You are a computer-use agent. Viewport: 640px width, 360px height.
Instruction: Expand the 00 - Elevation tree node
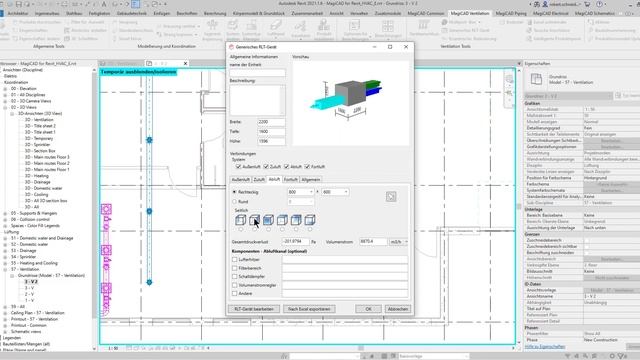5,89
